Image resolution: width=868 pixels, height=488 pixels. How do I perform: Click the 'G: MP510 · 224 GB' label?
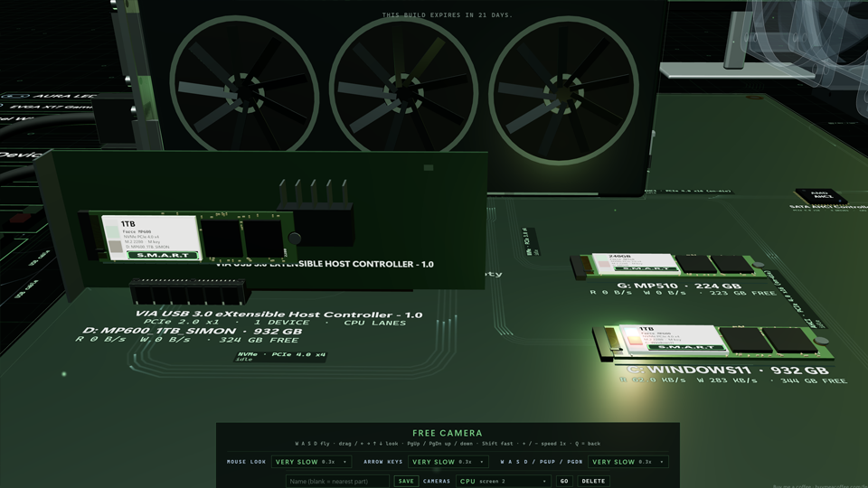coord(678,286)
